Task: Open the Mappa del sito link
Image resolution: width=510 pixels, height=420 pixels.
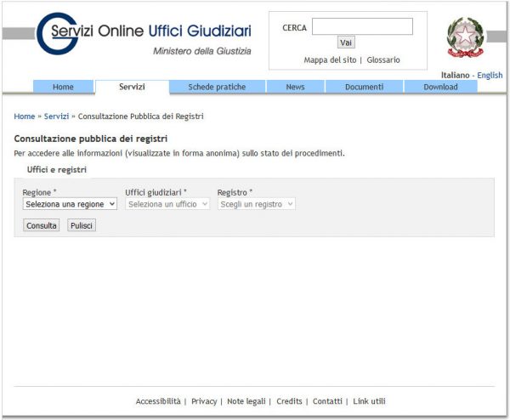Action: pyautogui.click(x=330, y=60)
